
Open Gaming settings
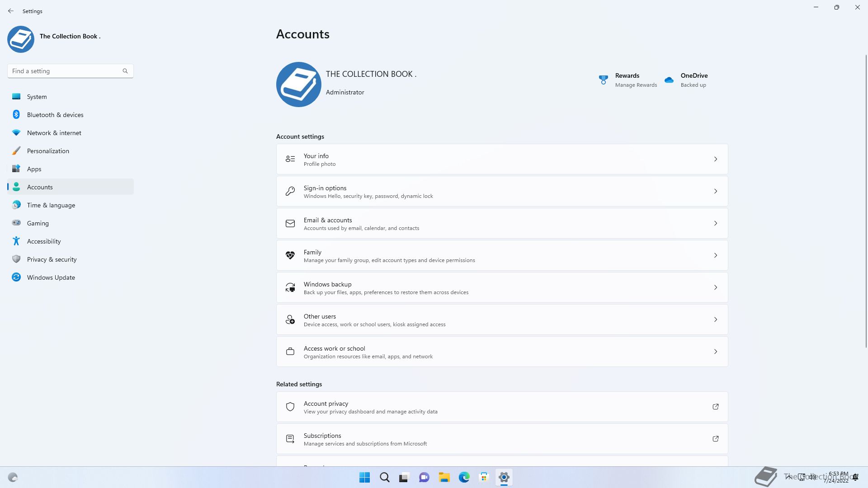coord(71,223)
